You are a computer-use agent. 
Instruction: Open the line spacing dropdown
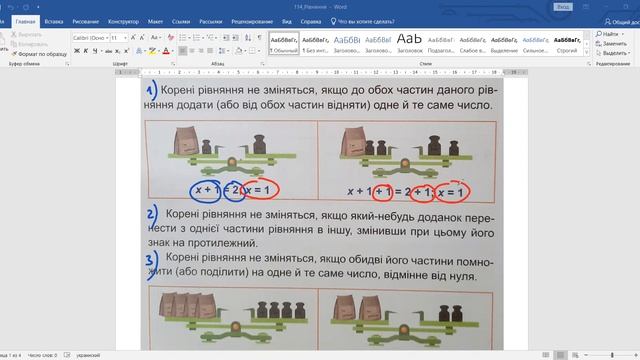pos(223,51)
